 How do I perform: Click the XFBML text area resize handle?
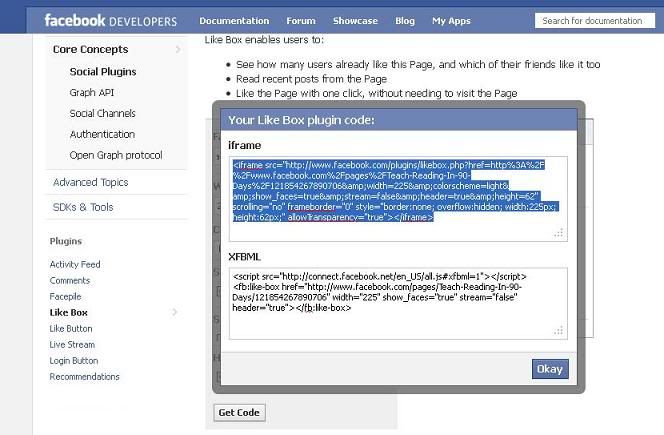point(559,331)
